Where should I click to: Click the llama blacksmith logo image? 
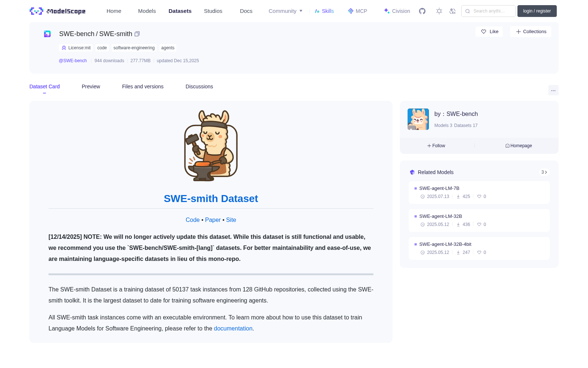coord(211,146)
